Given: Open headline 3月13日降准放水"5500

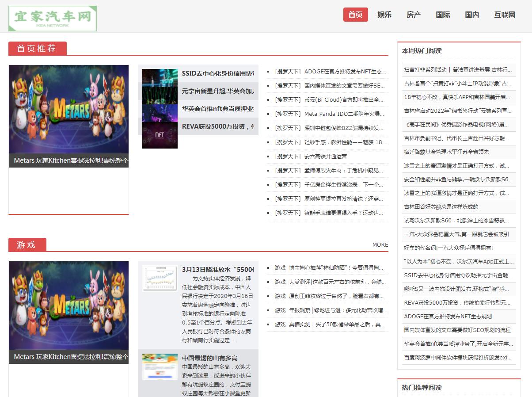Looking at the screenshot, I should pyautogui.click(x=218, y=270).
